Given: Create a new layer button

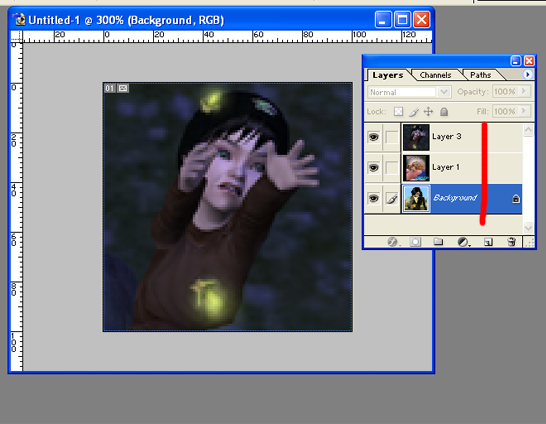Looking at the screenshot, I should pos(488,242).
